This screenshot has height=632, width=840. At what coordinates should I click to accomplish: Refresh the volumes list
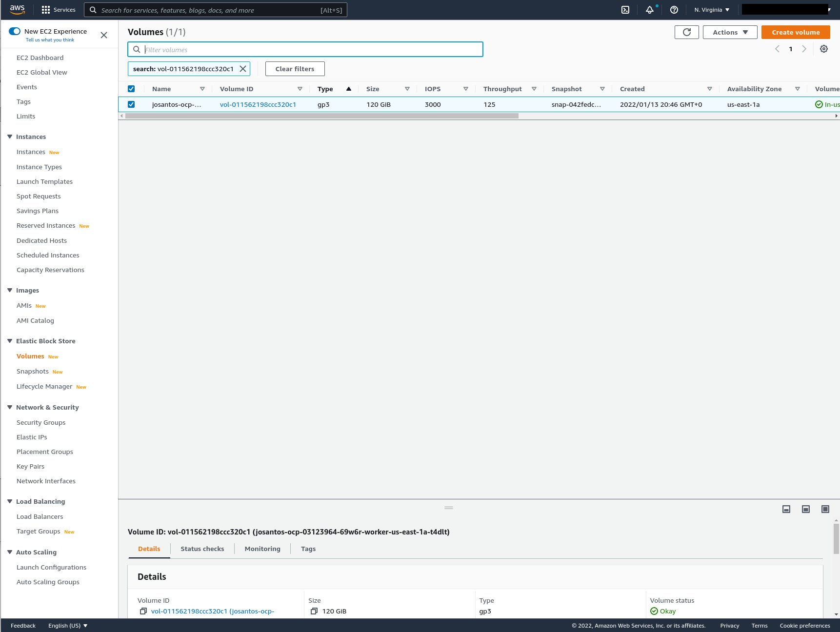(686, 32)
